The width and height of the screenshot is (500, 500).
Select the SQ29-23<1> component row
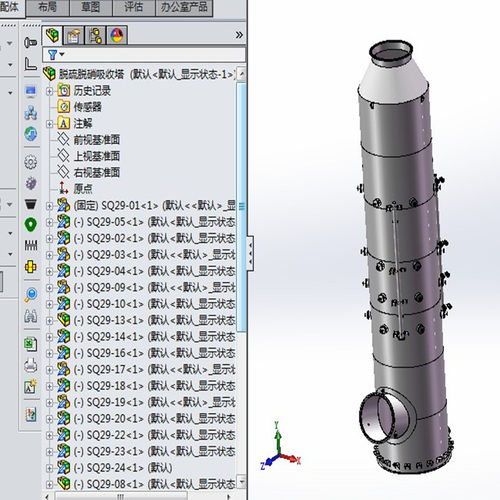pos(146,451)
